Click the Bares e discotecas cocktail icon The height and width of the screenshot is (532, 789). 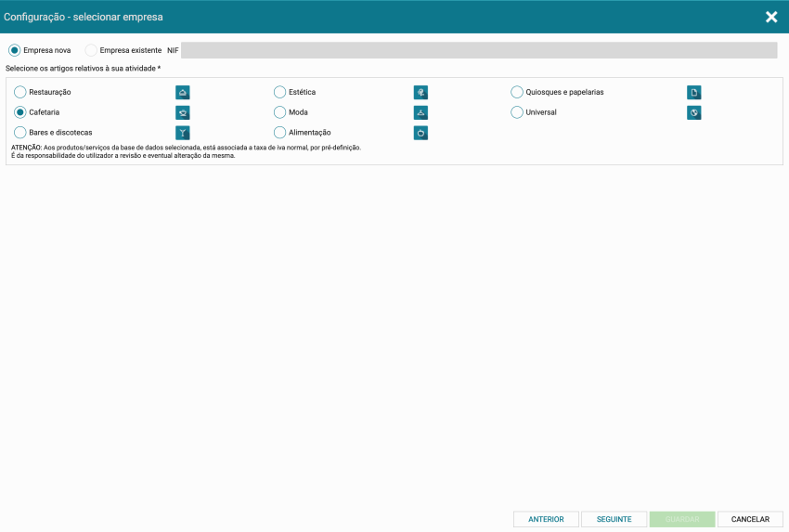point(183,133)
